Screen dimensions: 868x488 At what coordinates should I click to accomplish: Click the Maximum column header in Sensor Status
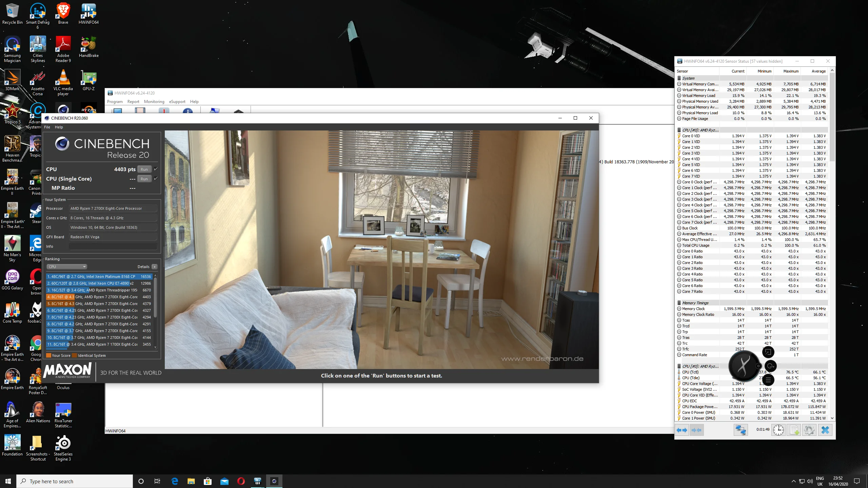pyautogui.click(x=787, y=71)
